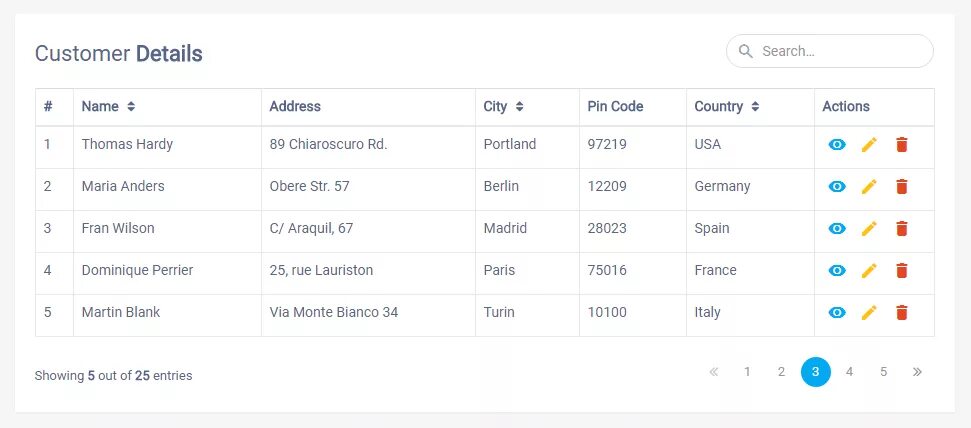Select page 5 in pagination
The height and width of the screenshot is (428, 971).
click(883, 372)
